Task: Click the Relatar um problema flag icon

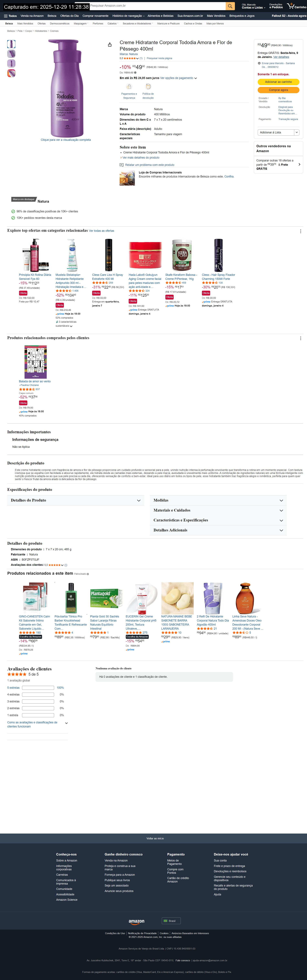Action: coord(122,165)
